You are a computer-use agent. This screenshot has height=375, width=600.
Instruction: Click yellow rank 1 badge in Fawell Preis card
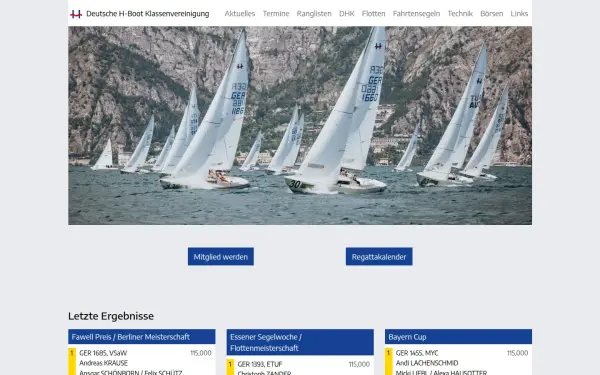72,361
